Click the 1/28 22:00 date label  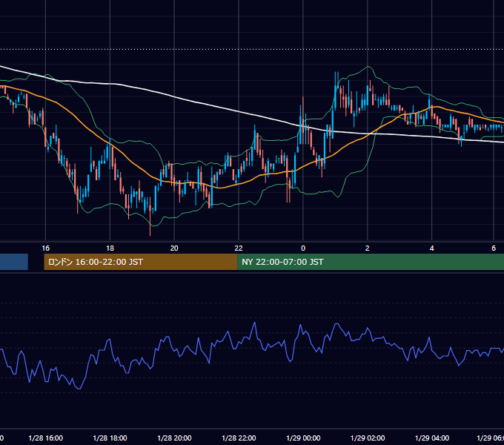coord(239,438)
